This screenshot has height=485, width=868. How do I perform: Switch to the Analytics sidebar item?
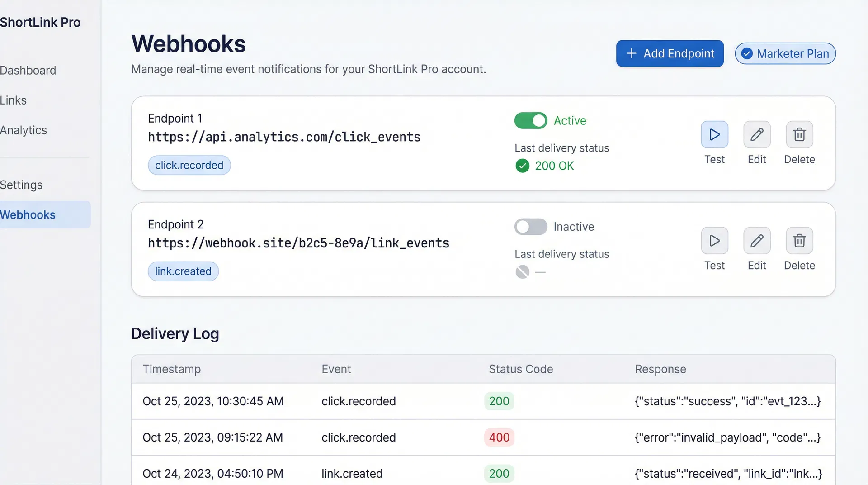coord(24,130)
